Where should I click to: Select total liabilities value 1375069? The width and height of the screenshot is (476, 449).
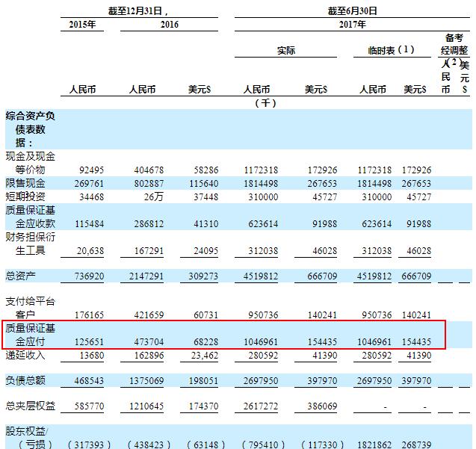coord(146,380)
